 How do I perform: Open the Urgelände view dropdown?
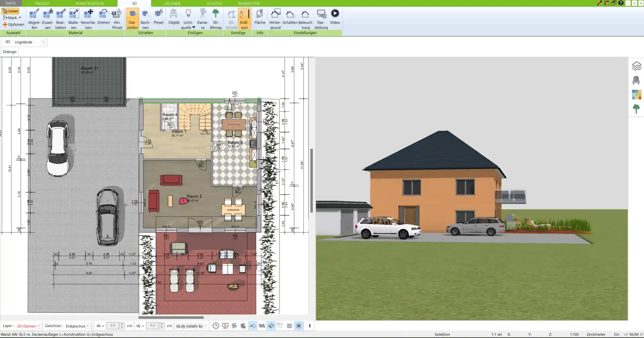[43, 42]
